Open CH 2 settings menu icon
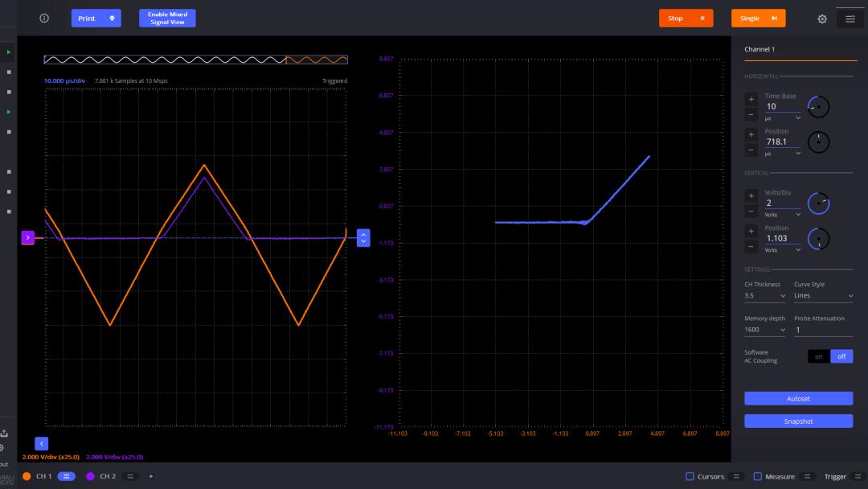 pos(129,476)
